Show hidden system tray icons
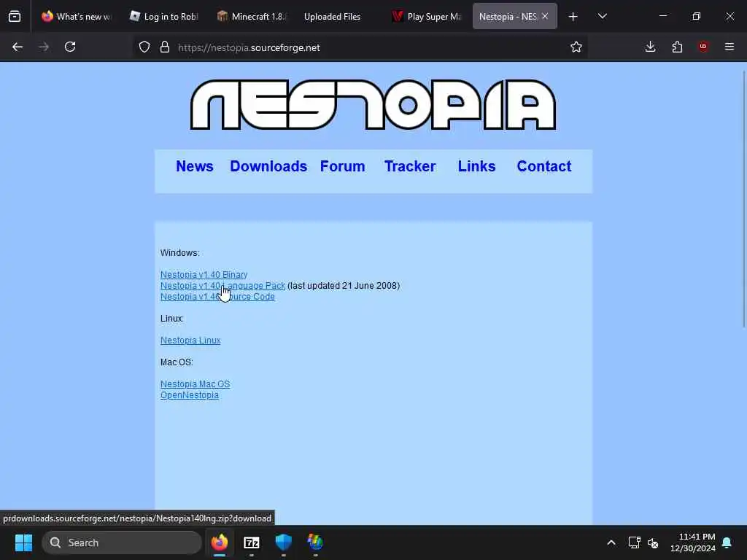The width and height of the screenshot is (747, 560). 611,542
